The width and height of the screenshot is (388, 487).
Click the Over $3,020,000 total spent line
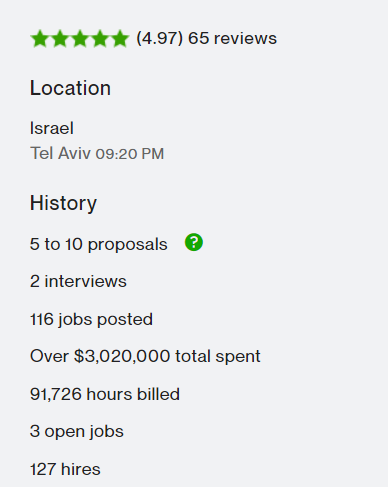pos(145,356)
